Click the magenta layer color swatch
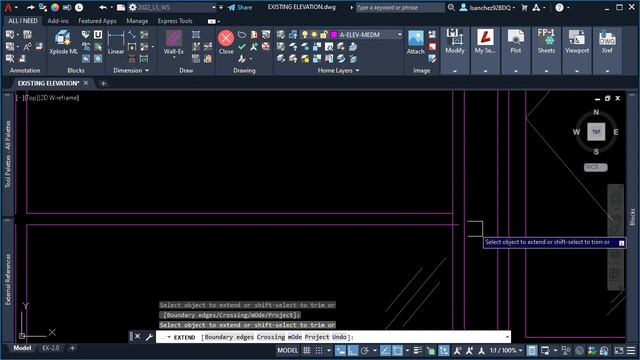 coord(334,35)
